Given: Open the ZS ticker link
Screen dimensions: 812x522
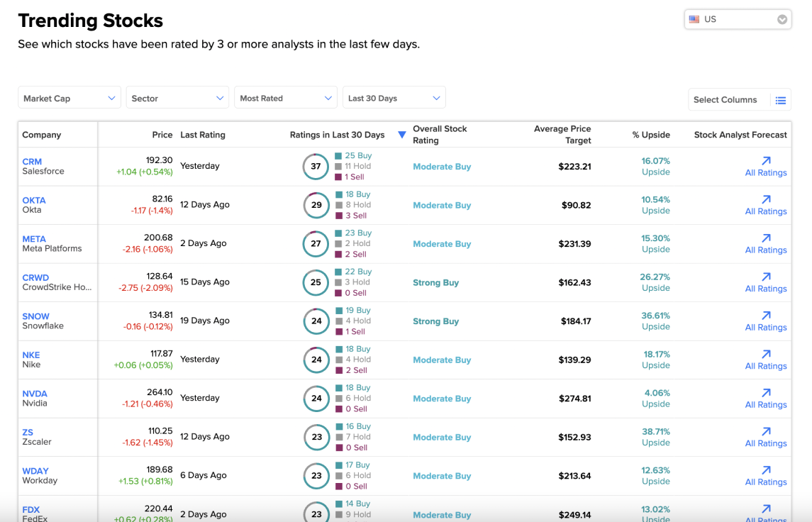Looking at the screenshot, I should 28,433.
